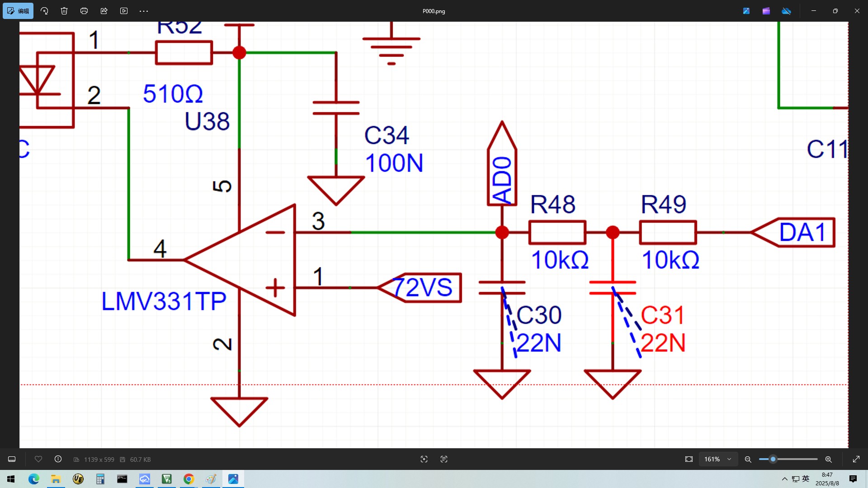Expand hidden system tray icons chevron
Image resolution: width=868 pixels, height=488 pixels.
(x=785, y=479)
